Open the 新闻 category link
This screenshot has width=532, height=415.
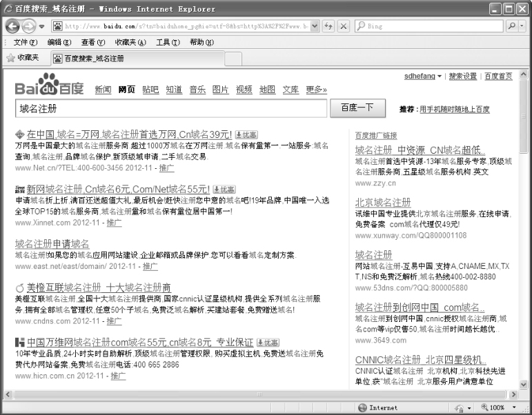(103, 90)
